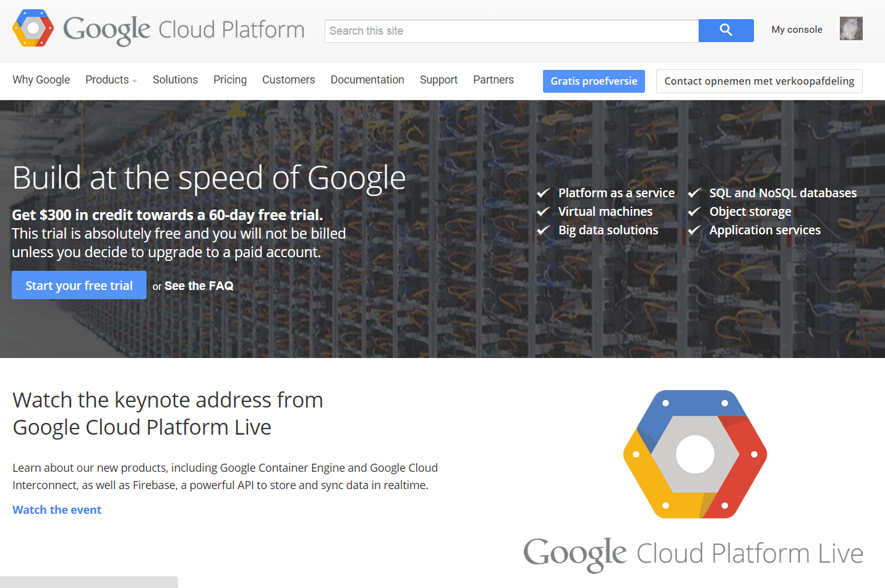
Task: Go to Support section
Action: click(x=438, y=80)
